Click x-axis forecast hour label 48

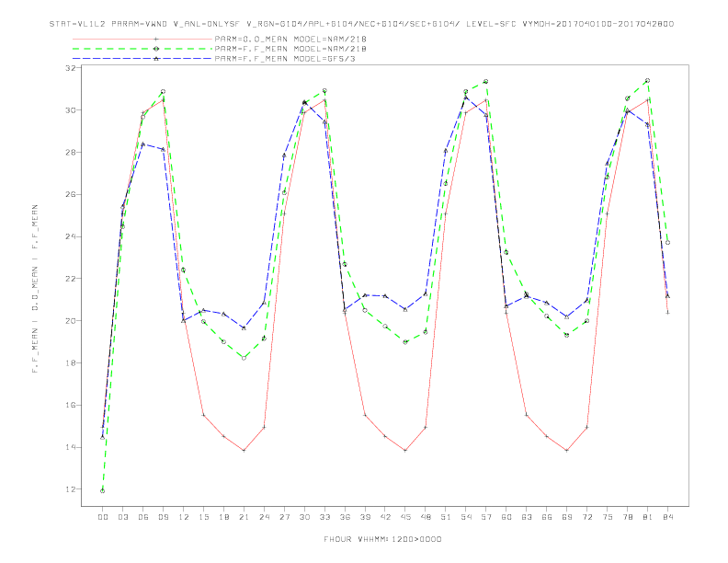click(426, 517)
